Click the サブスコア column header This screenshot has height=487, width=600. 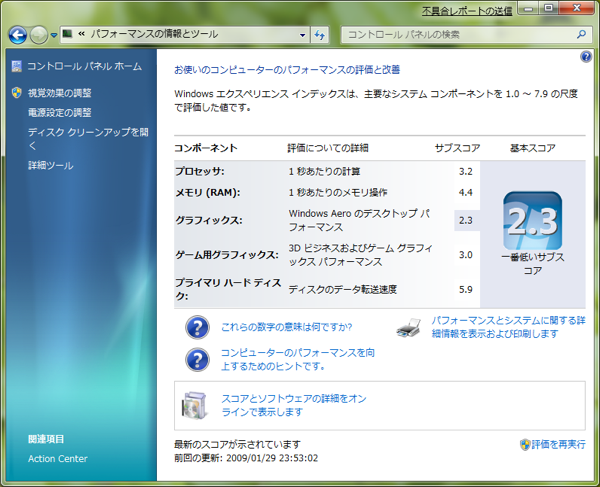458,148
